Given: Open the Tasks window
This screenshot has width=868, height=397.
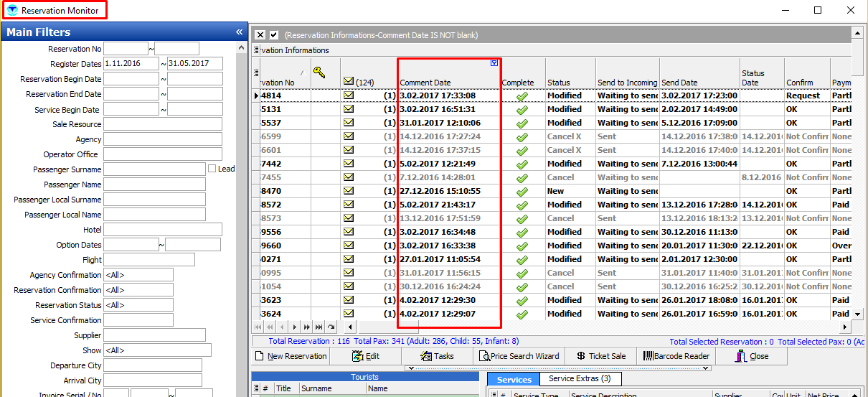Looking at the screenshot, I should click(438, 356).
